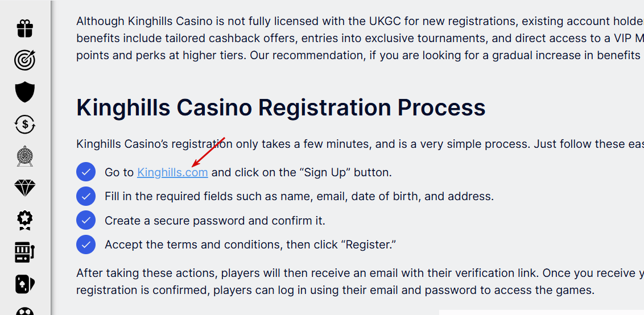Click the checkmark beside 'Fill in the required fields'
The image size is (644, 315).
click(85, 196)
